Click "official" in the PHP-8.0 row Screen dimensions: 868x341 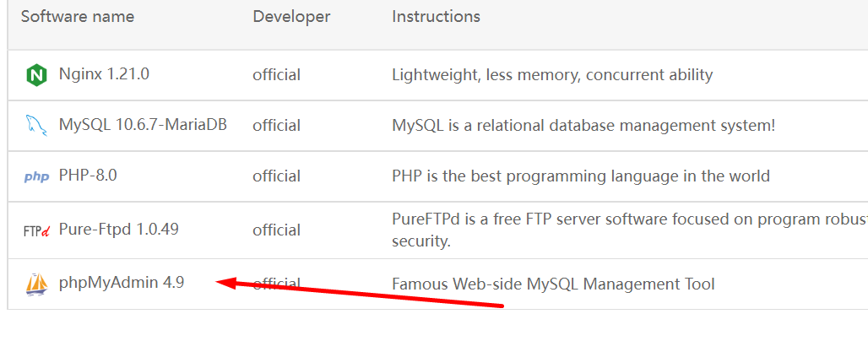[276, 176]
